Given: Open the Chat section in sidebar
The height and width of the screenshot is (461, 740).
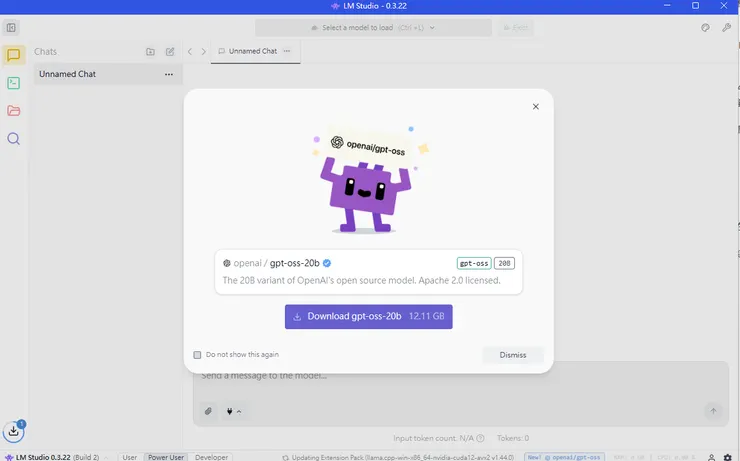Looking at the screenshot, I should point(13,55).
